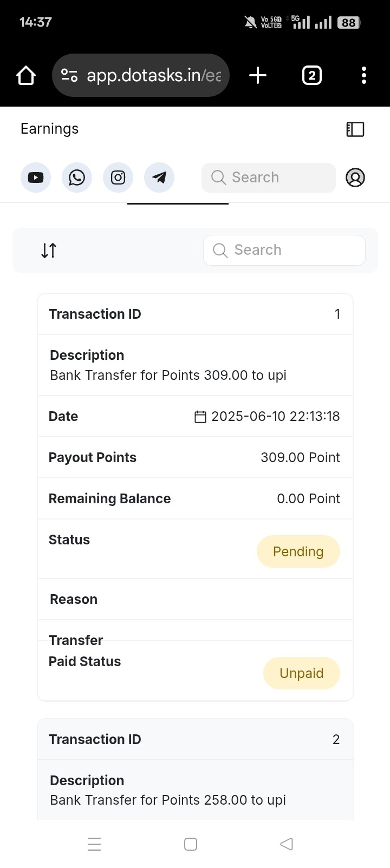390x868 pixels.
Task: Open the Instagram icon link
Action: [118, 177]
